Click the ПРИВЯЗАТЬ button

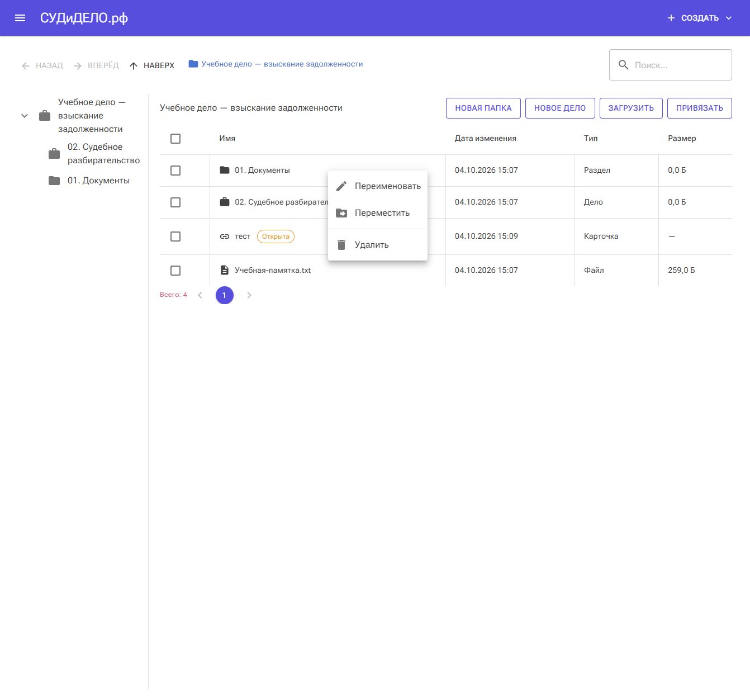[700, 108]
